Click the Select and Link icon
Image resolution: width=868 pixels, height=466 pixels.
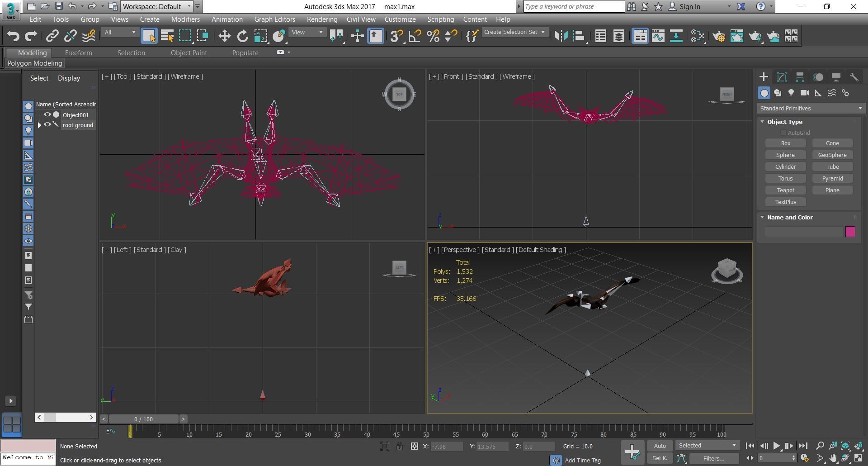click(52, 36)
